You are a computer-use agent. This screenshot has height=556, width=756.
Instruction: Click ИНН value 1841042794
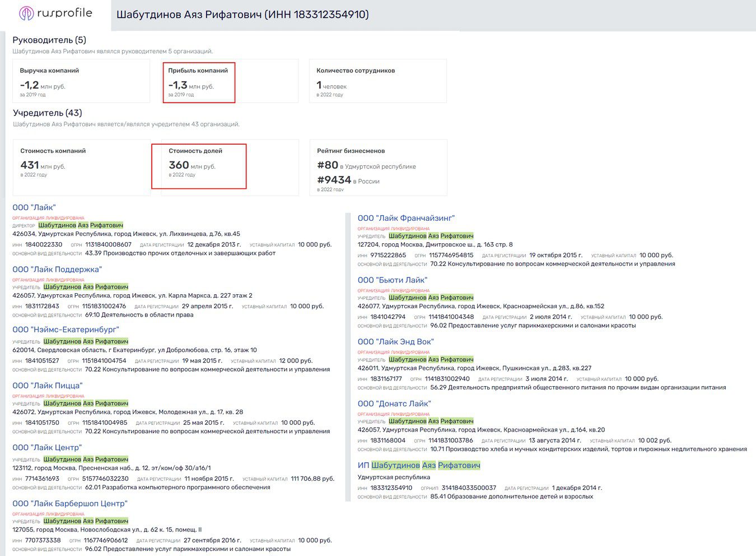click(x=388, y=317)
